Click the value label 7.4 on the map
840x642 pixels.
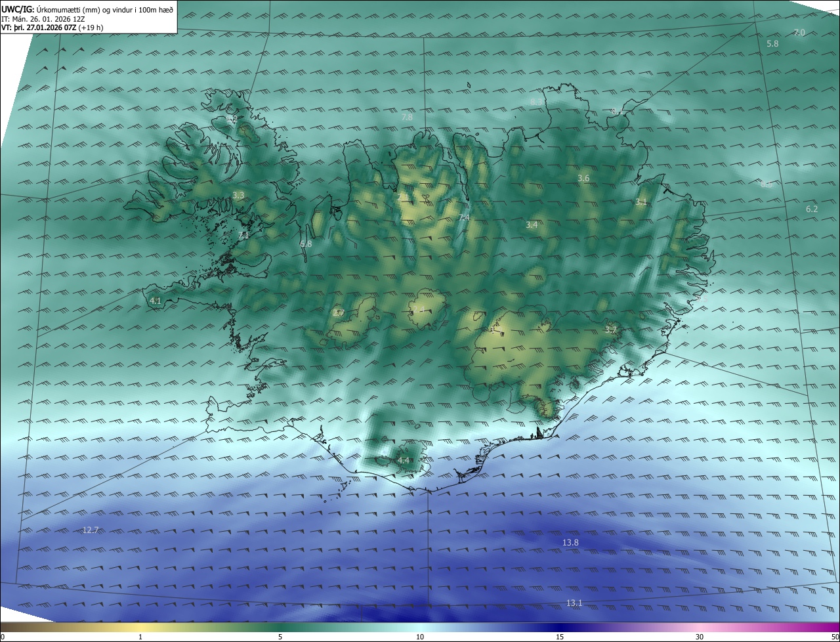coord(464,217)
